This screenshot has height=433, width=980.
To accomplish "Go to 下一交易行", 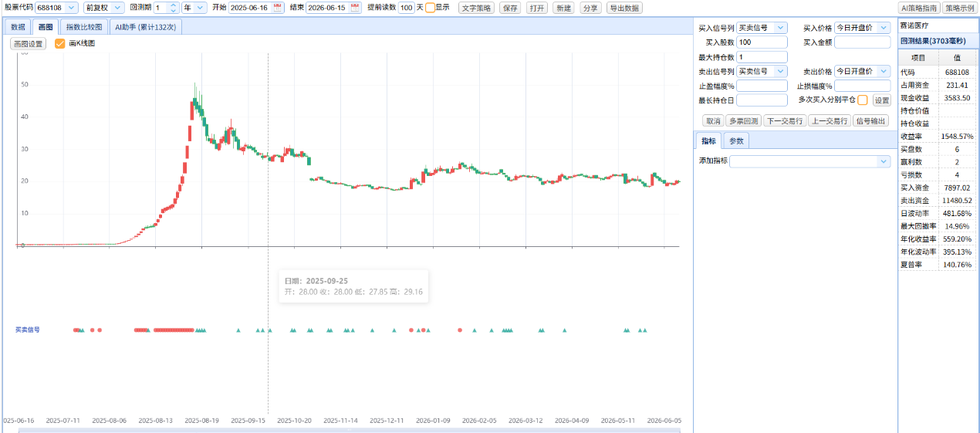I will pos(784,121).
